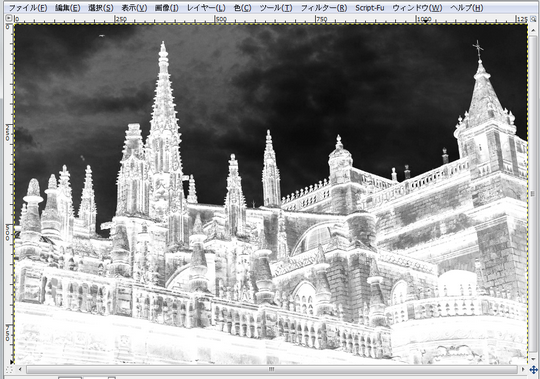Click the vertical ruler along the left edge
The width and height of the screenshot is (540, 379).
click(9, 193)
